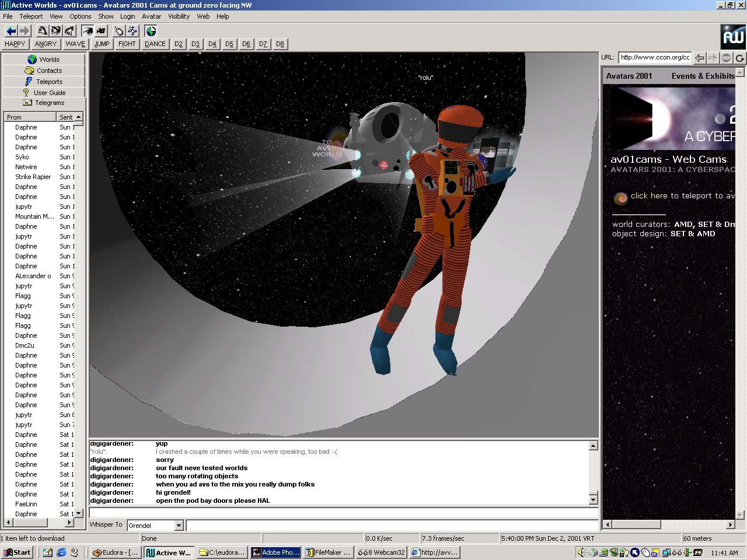Open the Teleport menu
This screenshot has height=560, width=747.
click(31, 16)
